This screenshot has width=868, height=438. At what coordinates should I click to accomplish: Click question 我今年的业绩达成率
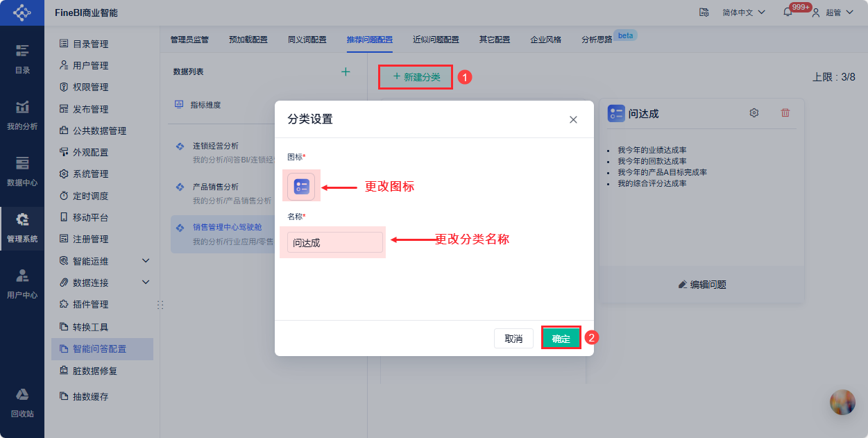tap(652, 150)
